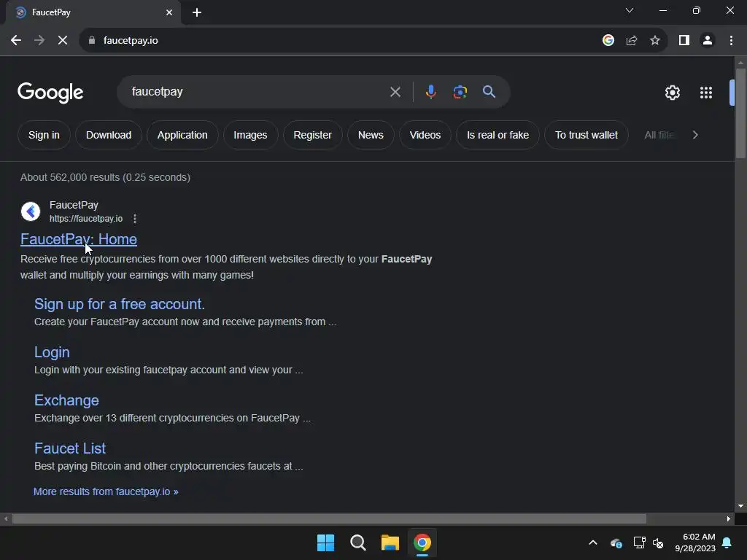Select the Is real or fake chip
Screen dimensions: 747x560
[498, 135]
